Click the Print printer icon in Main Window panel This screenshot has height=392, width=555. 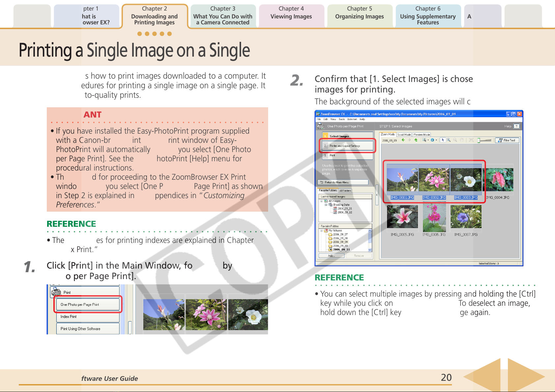[x=56, y=292]
